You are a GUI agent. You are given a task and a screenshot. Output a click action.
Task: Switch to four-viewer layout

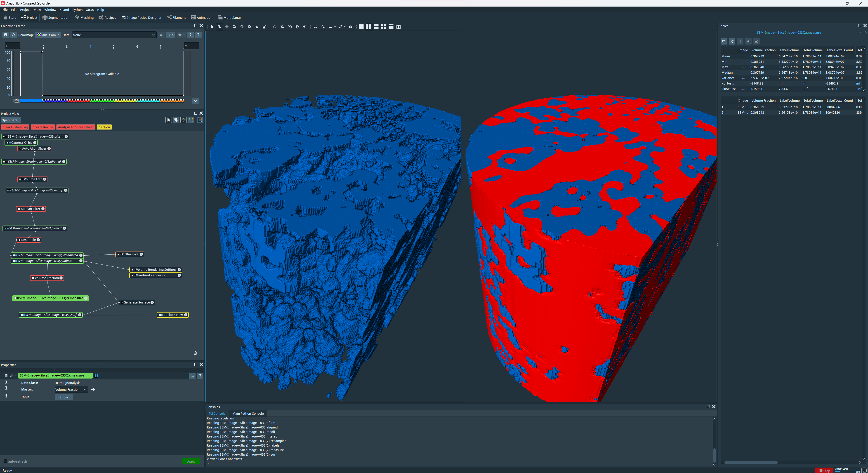point(383,27)
